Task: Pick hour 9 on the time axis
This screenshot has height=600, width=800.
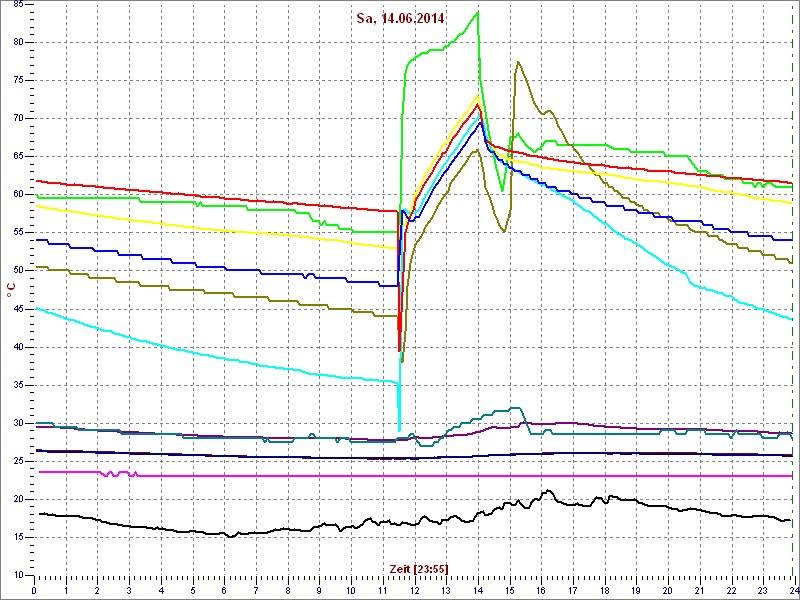Action: point(319,591)
